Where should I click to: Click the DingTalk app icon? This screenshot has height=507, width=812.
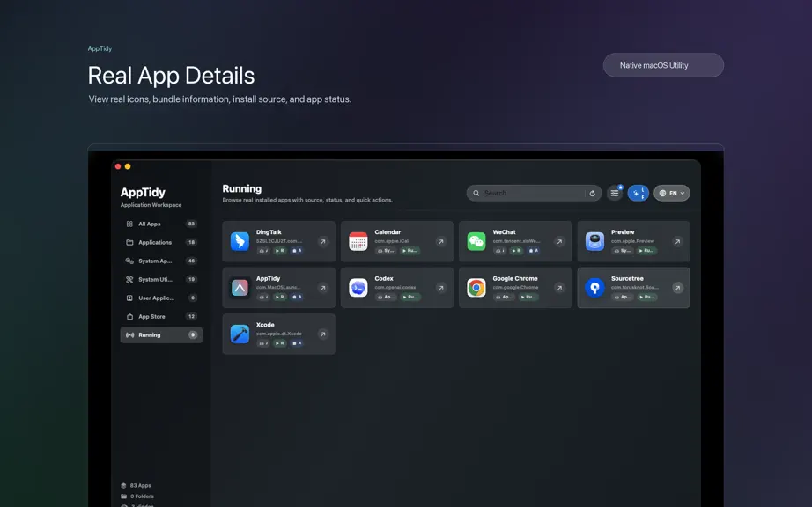(240, 241)
